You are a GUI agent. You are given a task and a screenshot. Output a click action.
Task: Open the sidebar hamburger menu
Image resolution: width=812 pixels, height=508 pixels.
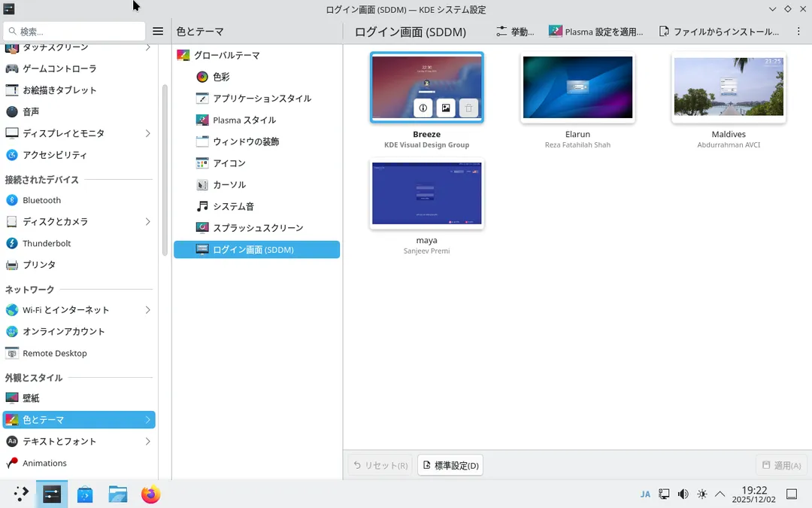[x=157, y=31]
